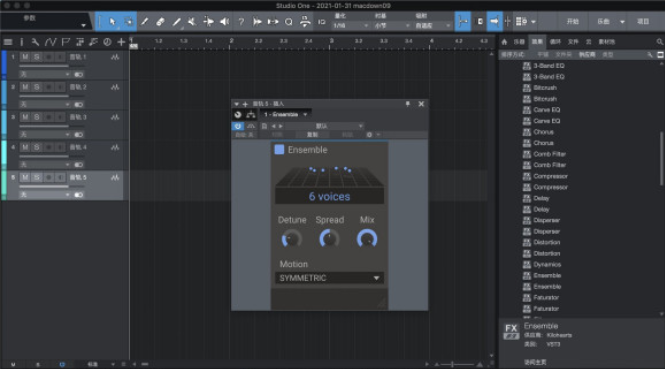Open the 访问主页 link in browser info
The height and width of the screenshot is (369, 665).
[535, 362]
